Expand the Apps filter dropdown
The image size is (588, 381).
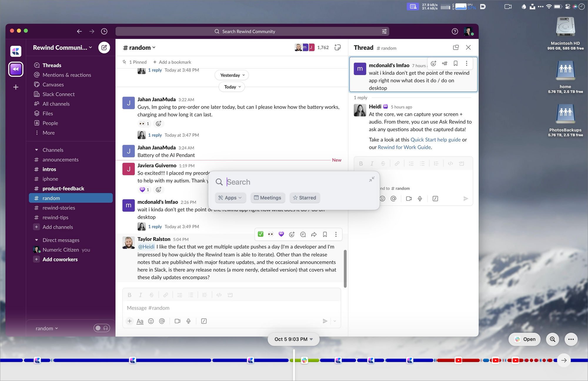click(x=230, y=198)
